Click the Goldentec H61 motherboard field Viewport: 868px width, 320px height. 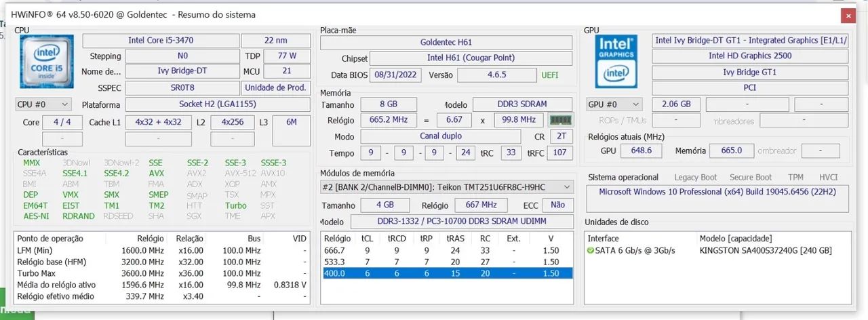(x=447, y=42)
